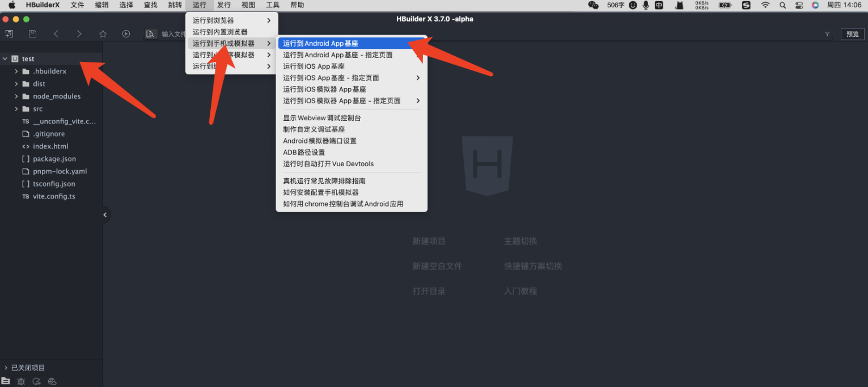Image resolution: width=868 pixels, height=387 pixels.
Task: Click the star bookmark toolbar icon
Action: click(103, 34)
